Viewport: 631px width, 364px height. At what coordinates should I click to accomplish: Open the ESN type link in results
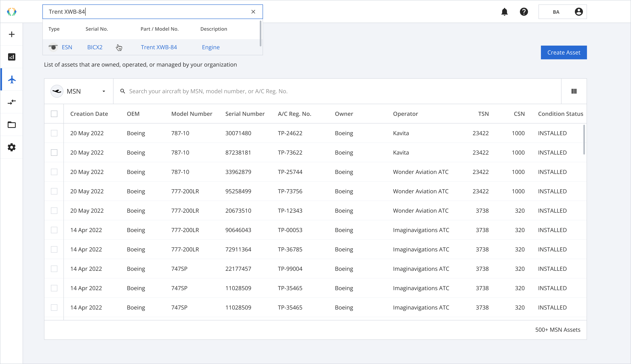[x=67, y=47]
